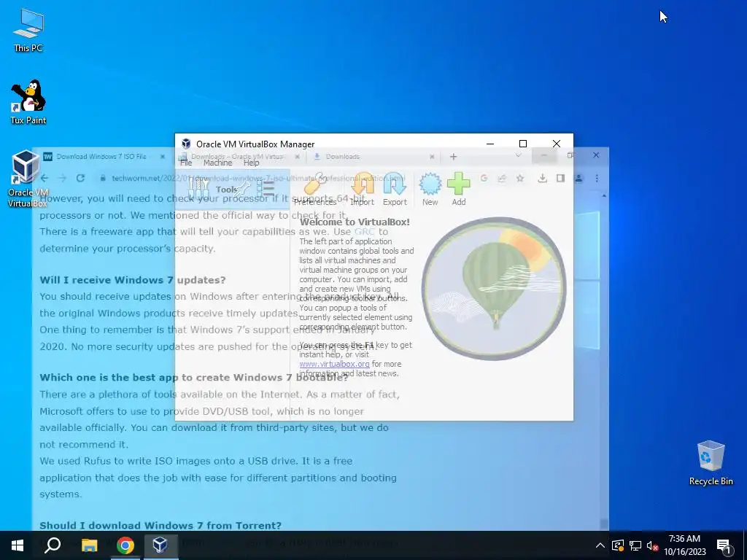Open the File menu in VirtualBox Manager
747x560 pixels.
click(x=186, y=163)
